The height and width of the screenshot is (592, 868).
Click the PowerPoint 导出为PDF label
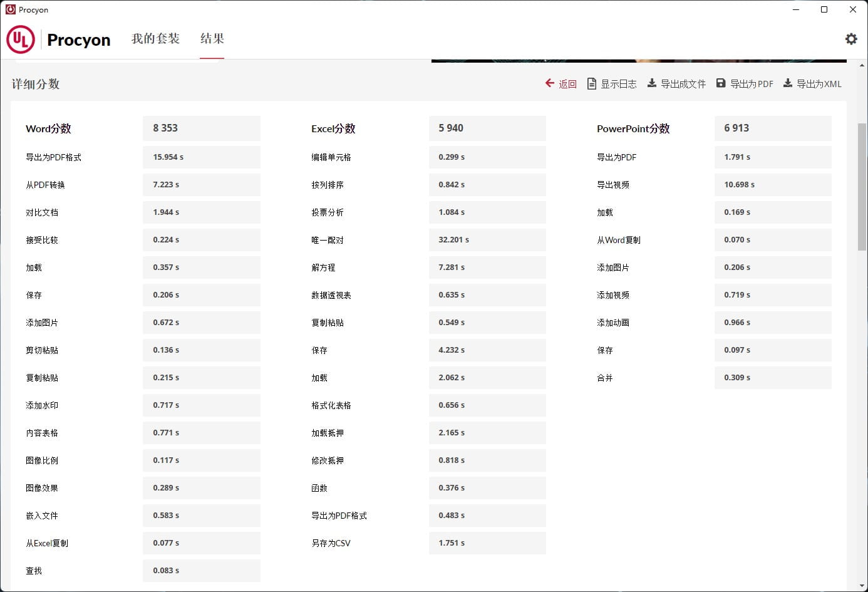click(x=616, y=157)
